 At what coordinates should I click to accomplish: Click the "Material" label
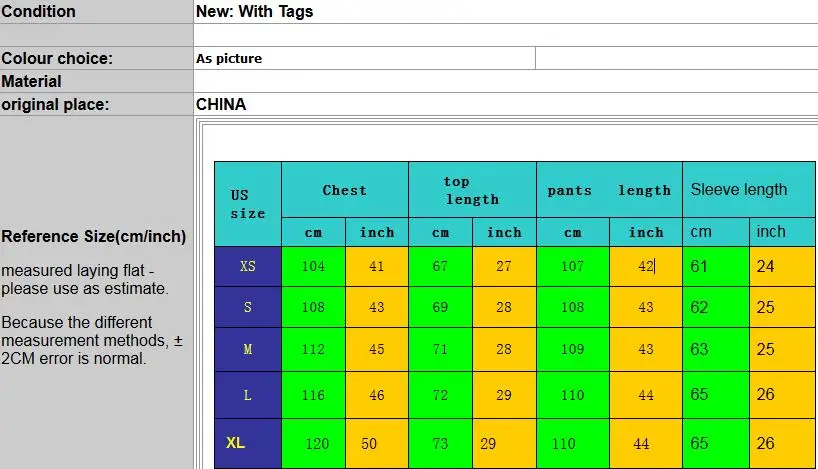pyautogui.click(x=31, y=81)
